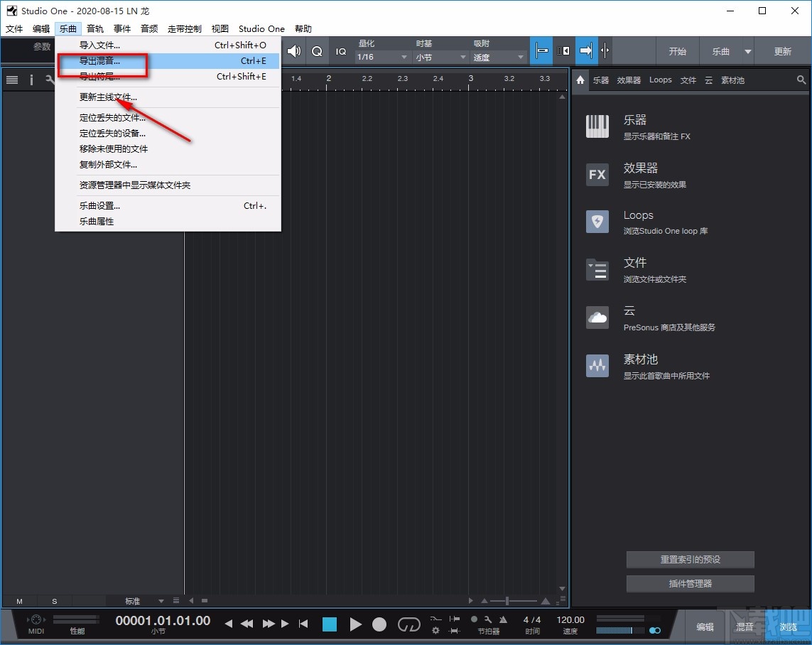Image resolution: width=812 pixels, height=645 pixels.
Task: Open the 标准 track height dropdown
Action: (x=136, y=601)
